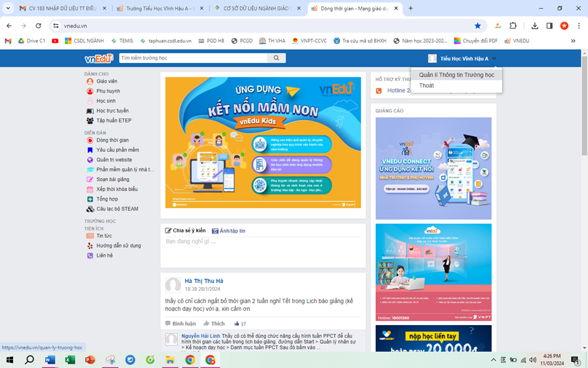Choose Thoát from account menu

(x=426, y=85)
